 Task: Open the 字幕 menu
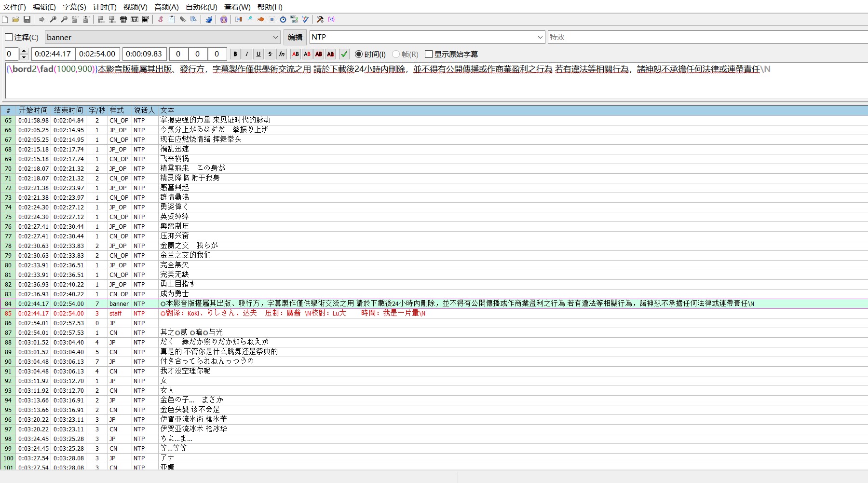(x=74, y=7)
